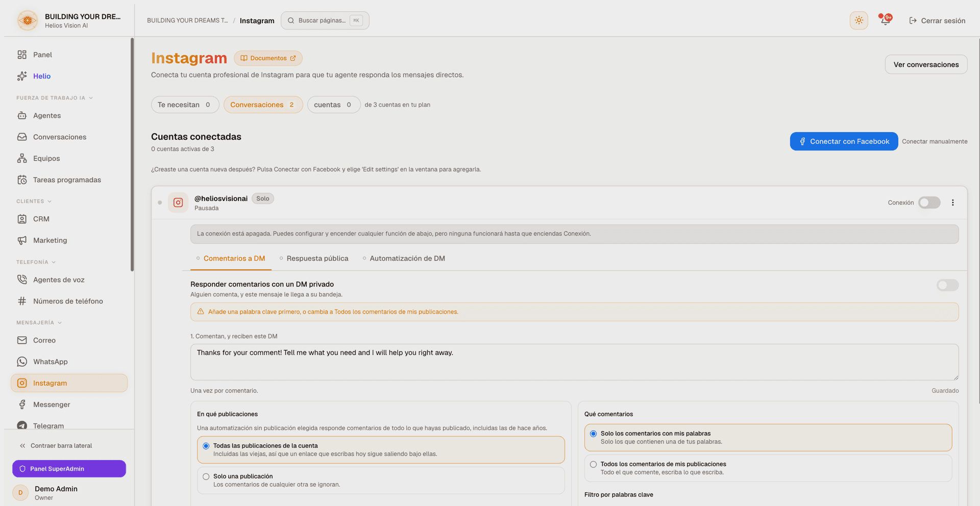Click the Guardado status text
980x506 pixels.
pyautogui.click(x=945, y=391)
